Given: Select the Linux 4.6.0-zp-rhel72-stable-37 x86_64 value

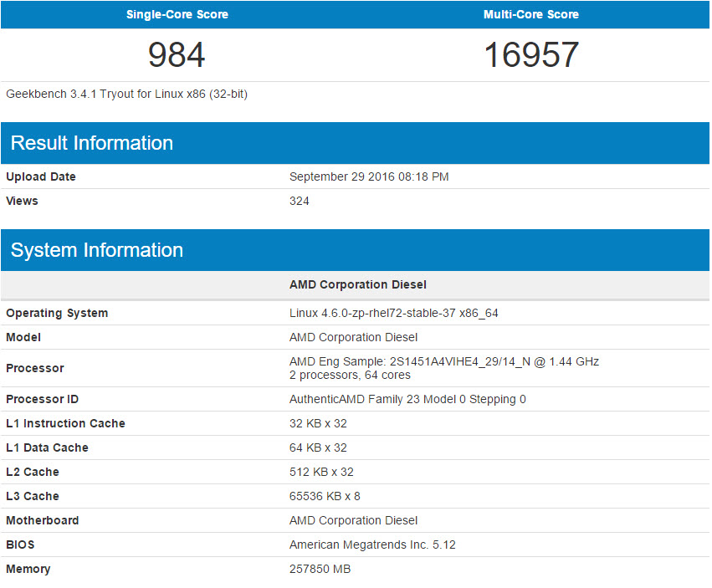Looking at the screenshot, I should point(394,314).
